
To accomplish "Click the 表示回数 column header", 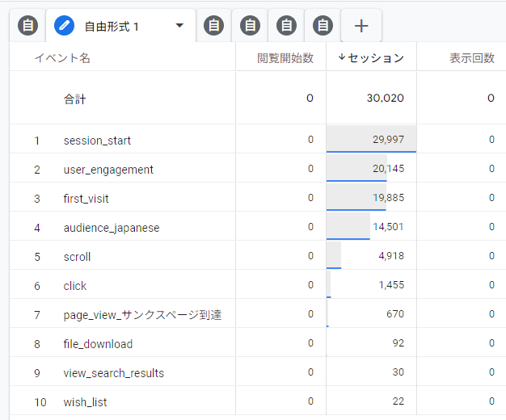I will tap(472, 58).
